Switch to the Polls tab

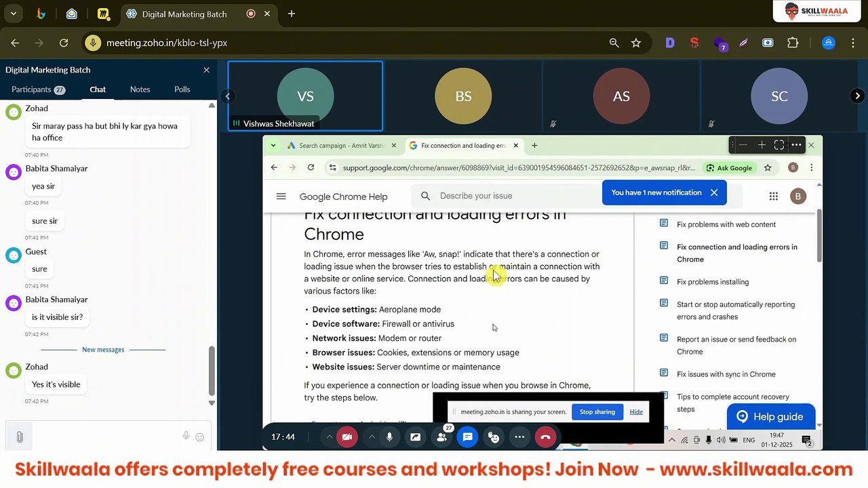(x=182, y=89)
